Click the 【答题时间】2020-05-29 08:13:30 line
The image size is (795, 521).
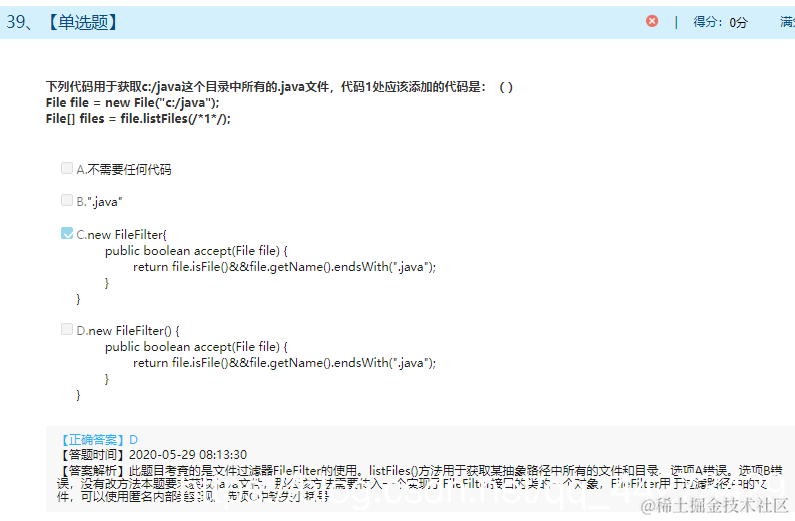[153, 455]
